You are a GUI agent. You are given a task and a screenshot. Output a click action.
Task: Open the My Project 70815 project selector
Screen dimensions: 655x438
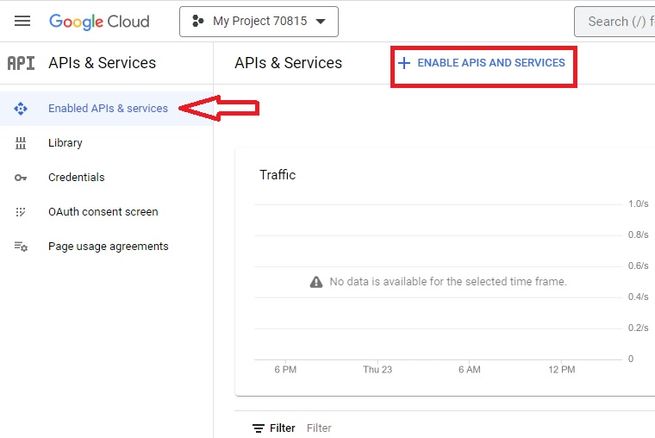259,21
